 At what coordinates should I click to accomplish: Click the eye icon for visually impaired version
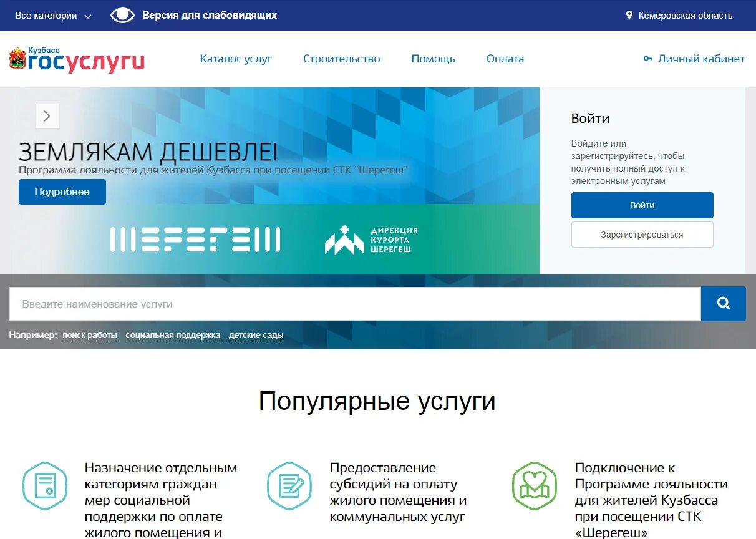123,15
